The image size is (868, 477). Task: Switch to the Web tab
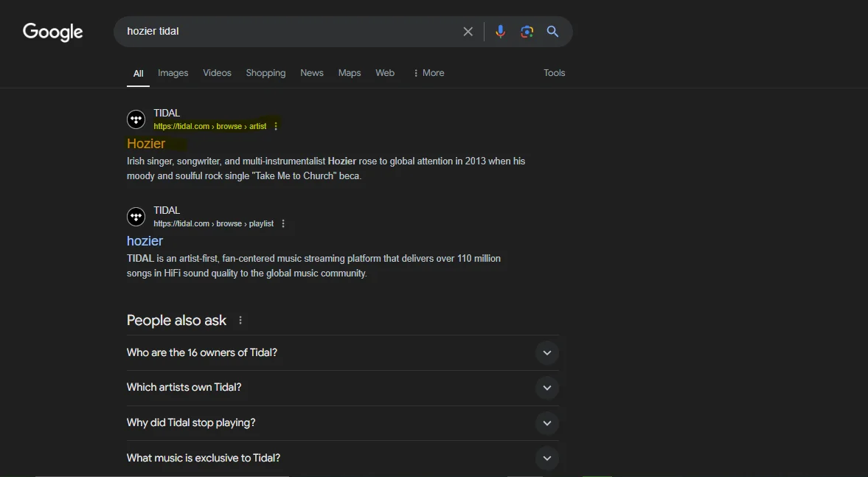[x=385, y=73]
